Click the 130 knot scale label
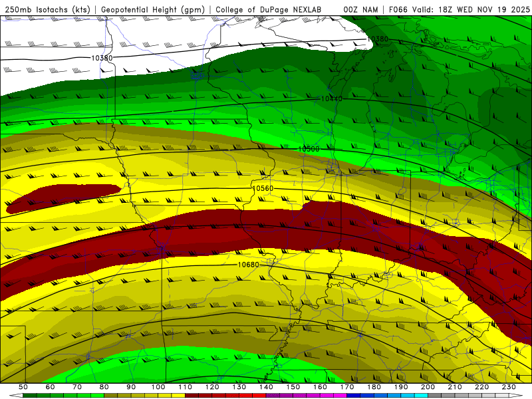The image size is (532, 399). [239, 387]
